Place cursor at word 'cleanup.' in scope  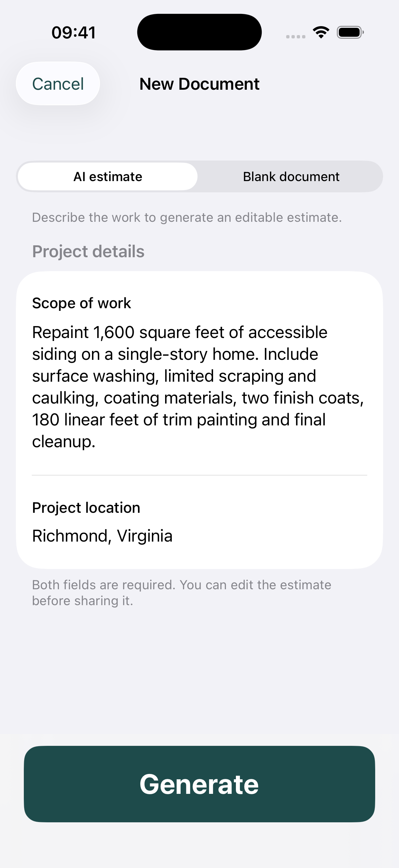coord(64,441)
